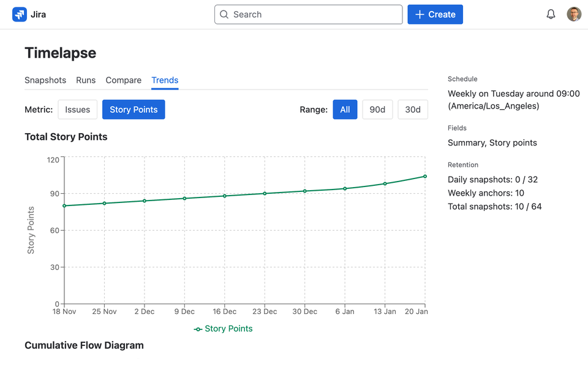Viewport: 588px width, 368px height.
Task: Switch to the Snapshots tab
Action: [45, 80]
